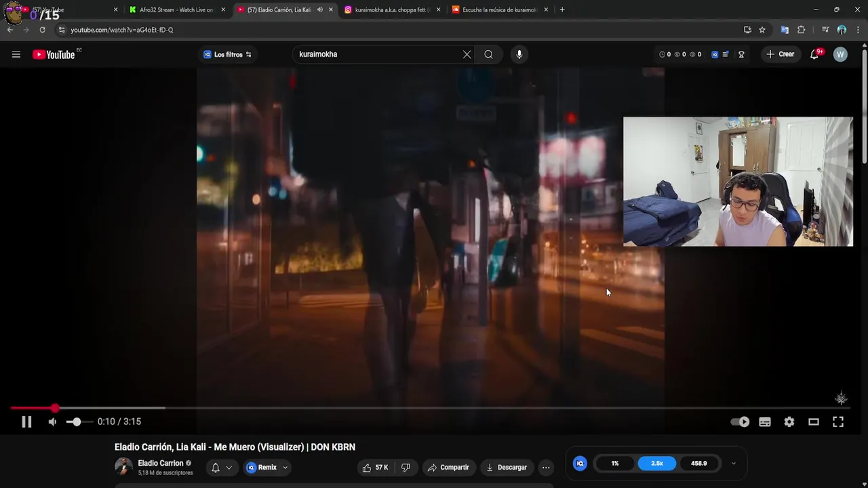
Task: Open the Chrome extensions puzzle icon
Action: click(801, 30)
